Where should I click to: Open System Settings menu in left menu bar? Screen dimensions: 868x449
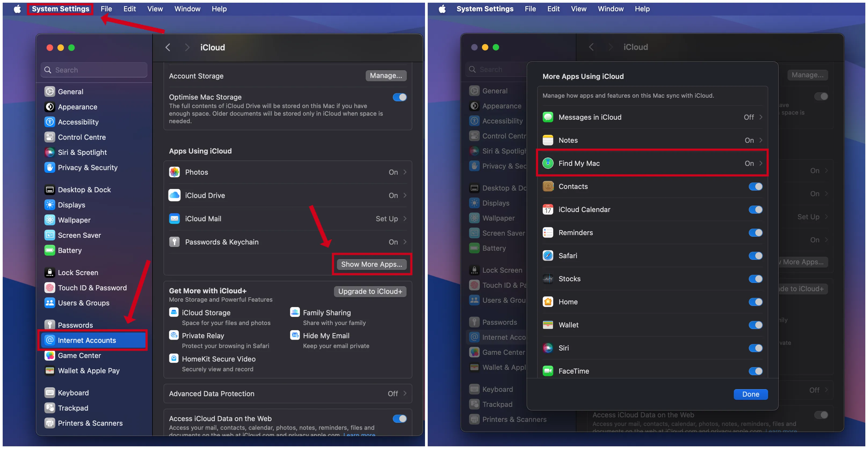tap(61, 9)
